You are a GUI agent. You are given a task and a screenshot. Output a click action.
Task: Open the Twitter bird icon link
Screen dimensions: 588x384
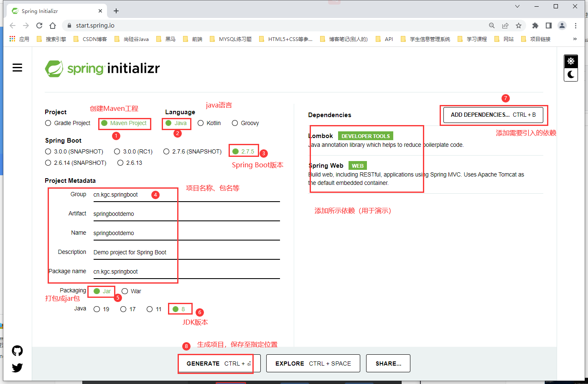pos(17,368)
